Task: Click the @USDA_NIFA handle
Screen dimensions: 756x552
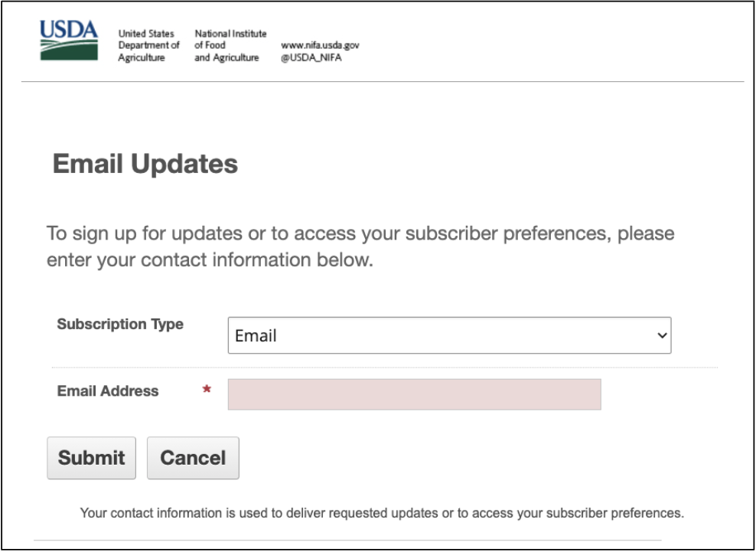Action: point(311,58)
